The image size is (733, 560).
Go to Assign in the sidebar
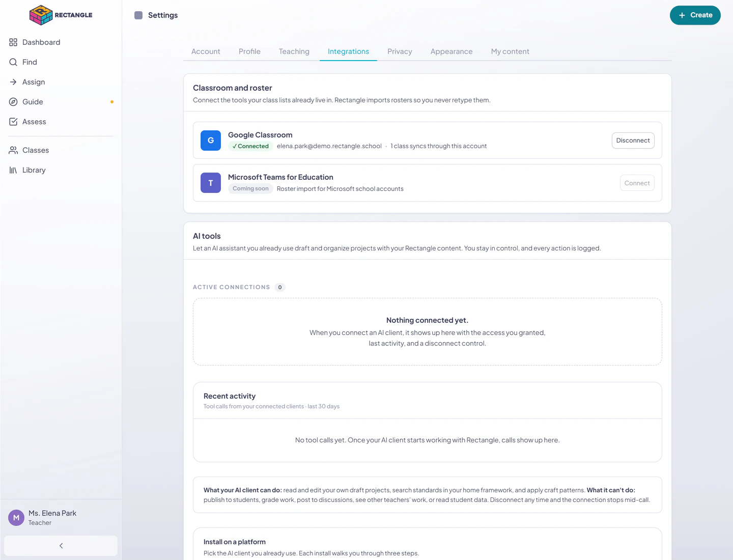pos(61,82)
